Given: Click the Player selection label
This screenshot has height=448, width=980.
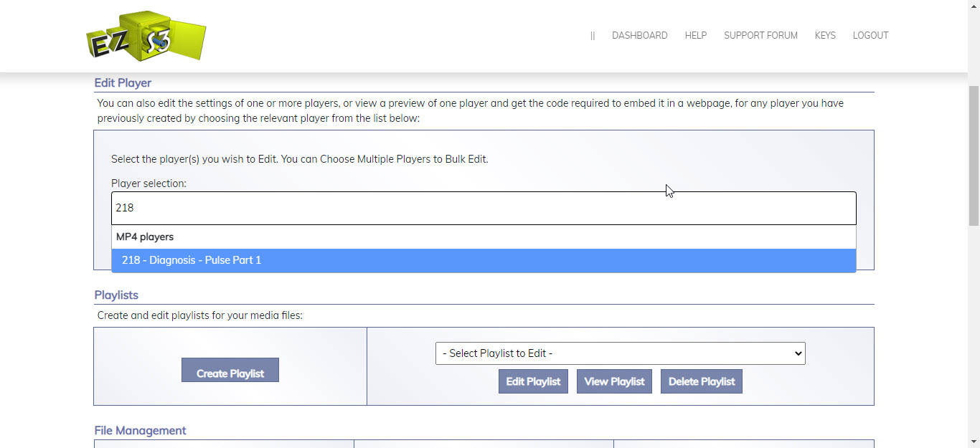Looking at the screenshot, I should click(149, 184).
